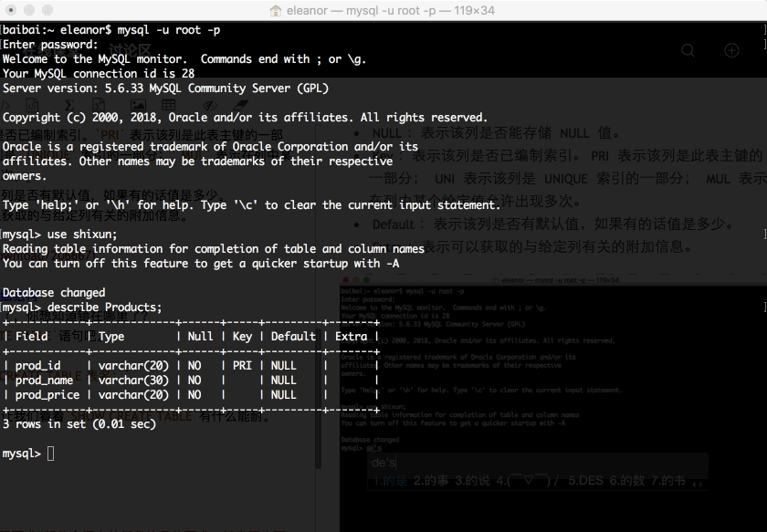Click the 'prod_name' field cell
Image resolution: width=767 pixels, height=532 pixels.
[45, 381]
